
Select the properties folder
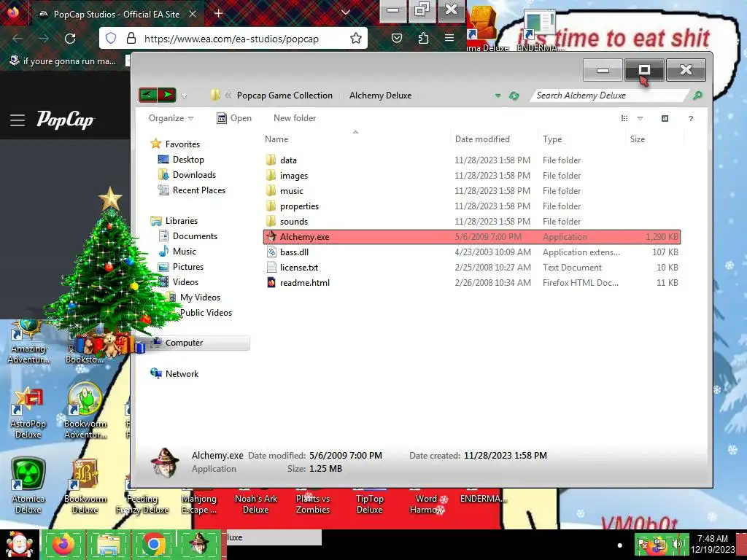coord(472,206)
